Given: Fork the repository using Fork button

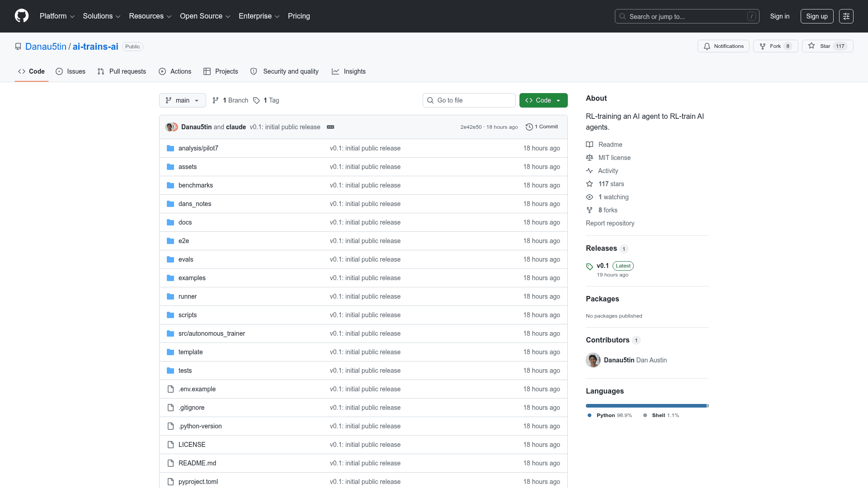Looking at the screenshot, I should (x=775, y=46).
